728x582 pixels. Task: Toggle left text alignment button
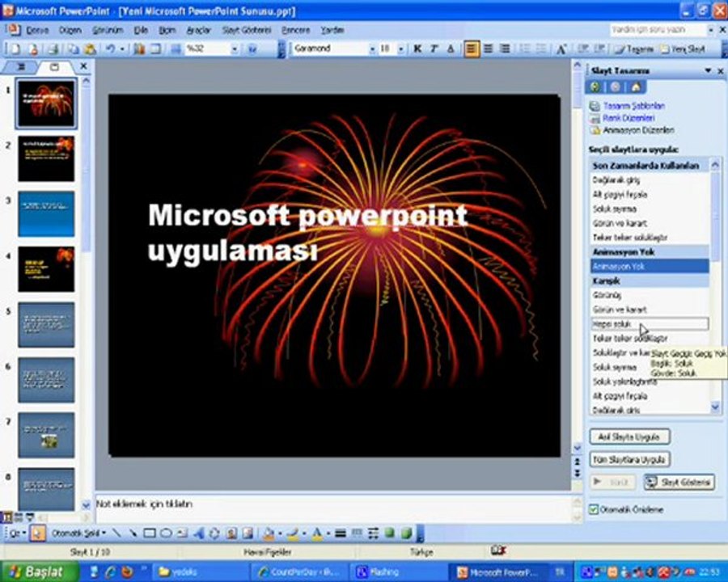[471, 48]
